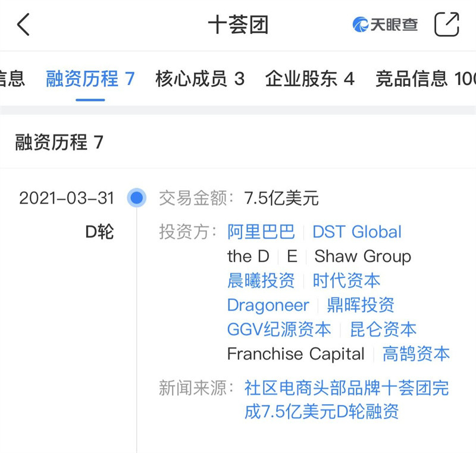
Task: Open investor link 鼎晖投资
Action: click(x=361, y=305)
